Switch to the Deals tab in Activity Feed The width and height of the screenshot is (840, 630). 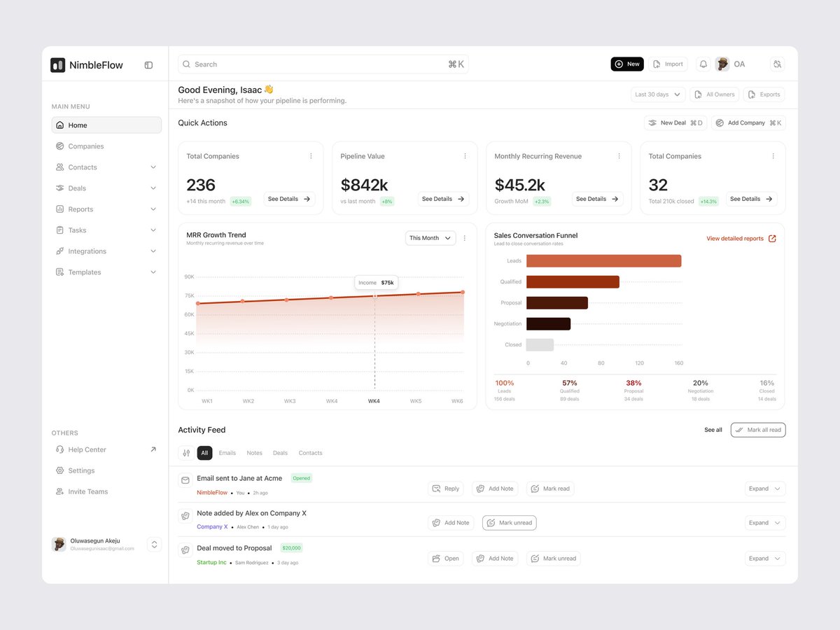coord(280,453)
